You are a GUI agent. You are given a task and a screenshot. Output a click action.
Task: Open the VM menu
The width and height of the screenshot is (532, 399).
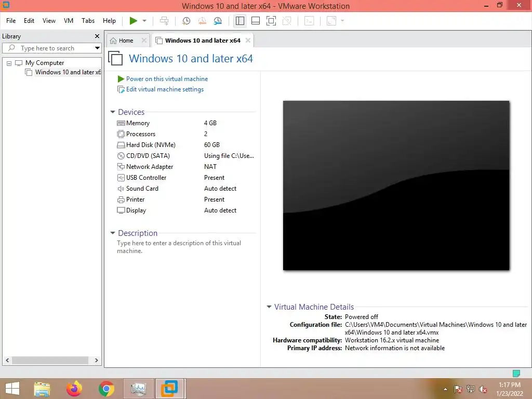click(x=69, y=21)
